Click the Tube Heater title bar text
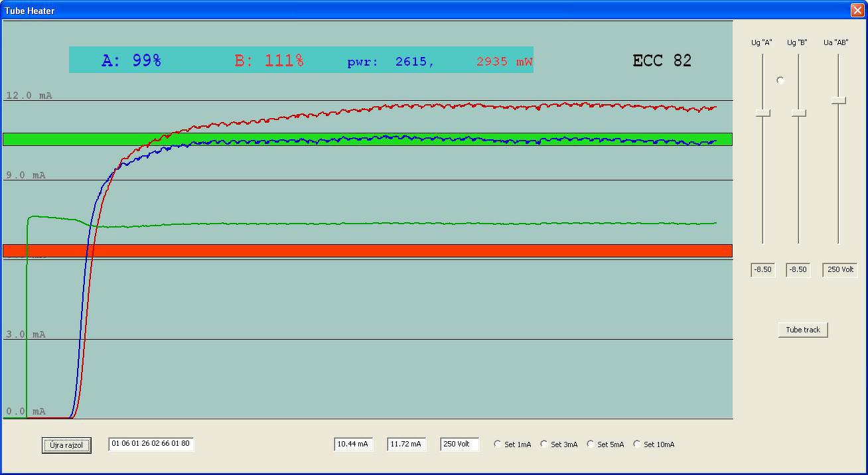The image size is (868, 475). pyautogui.click(x=30, y=11)
